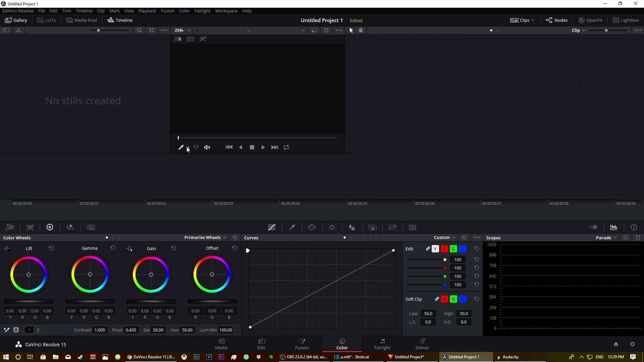Open project settings gear icon
Image resolution: width=644 pixels, height=362 pixels.
(x=633, y=344)
